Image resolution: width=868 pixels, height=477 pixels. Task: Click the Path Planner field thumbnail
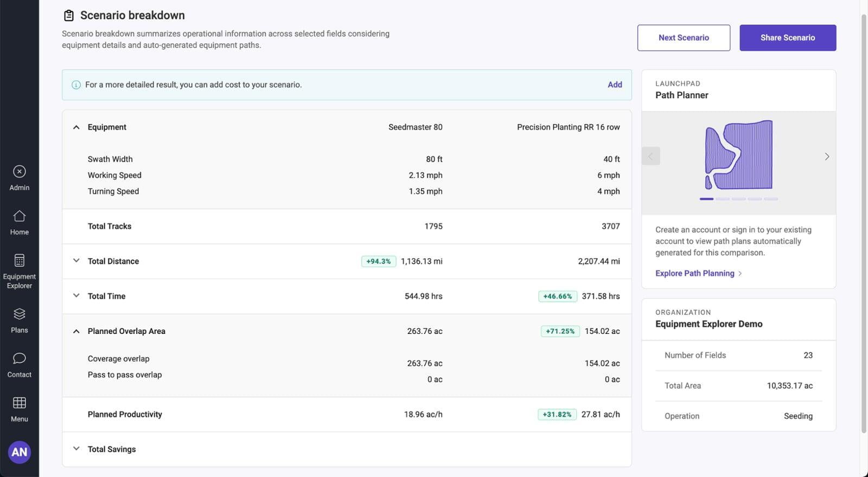coord(738,155)
